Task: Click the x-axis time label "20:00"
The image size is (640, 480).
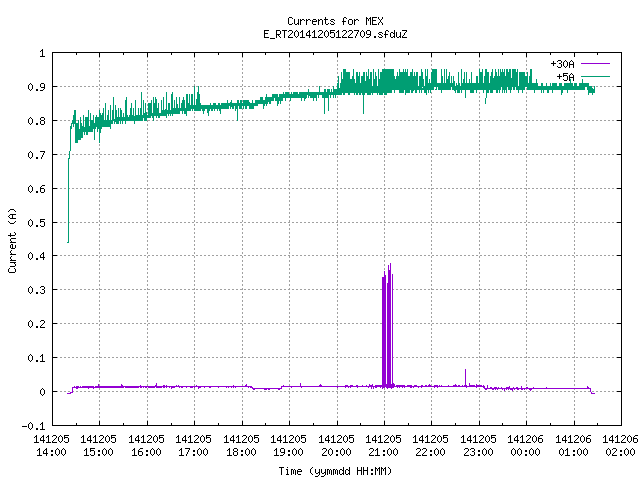Action: tap(336, 452)
